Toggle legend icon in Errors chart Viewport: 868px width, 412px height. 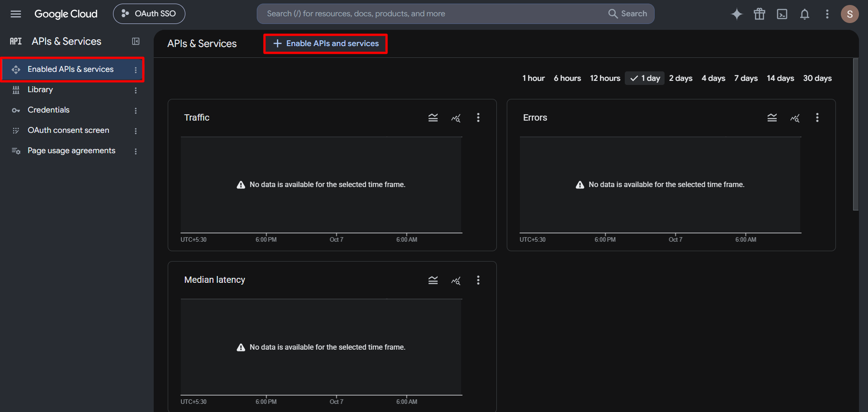pos(772,117)
